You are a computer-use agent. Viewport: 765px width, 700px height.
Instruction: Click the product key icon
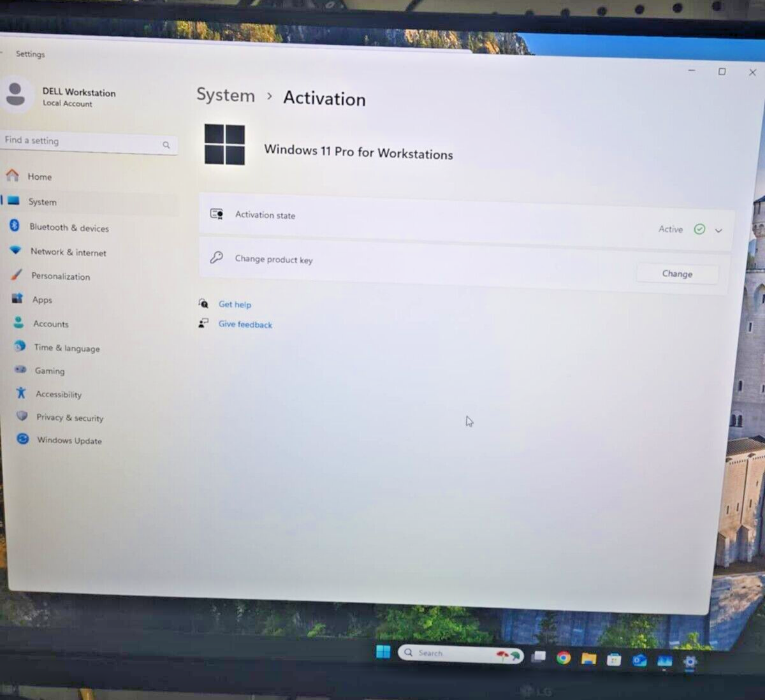click(217, 257)
